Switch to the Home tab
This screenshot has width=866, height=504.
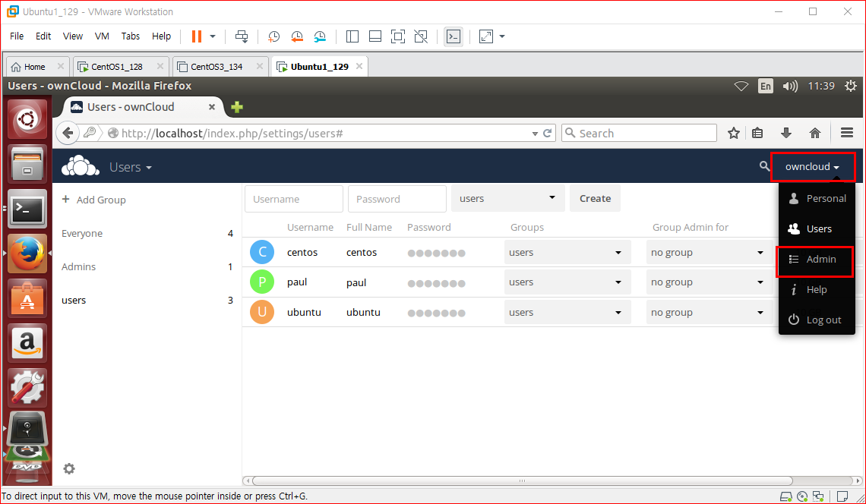tap(35, 67)
